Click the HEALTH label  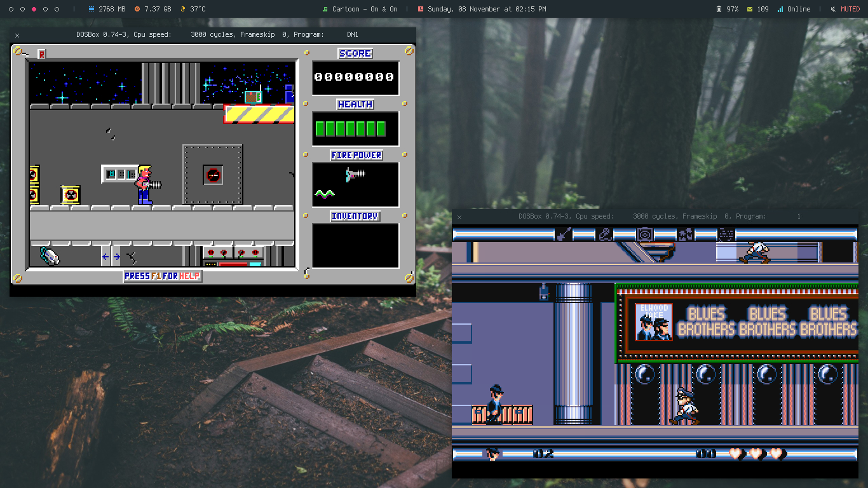(355, 104)
